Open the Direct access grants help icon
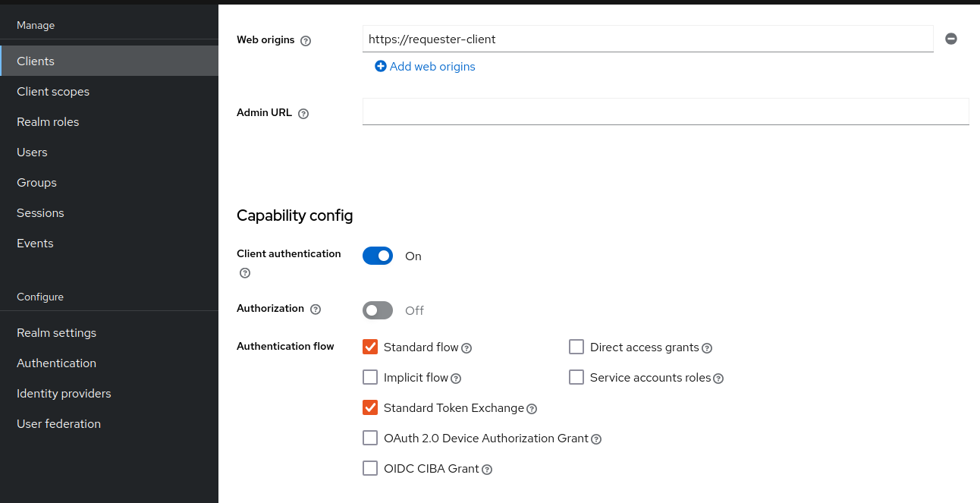Screen dimensions: 980x503 (x=707, y=347)
